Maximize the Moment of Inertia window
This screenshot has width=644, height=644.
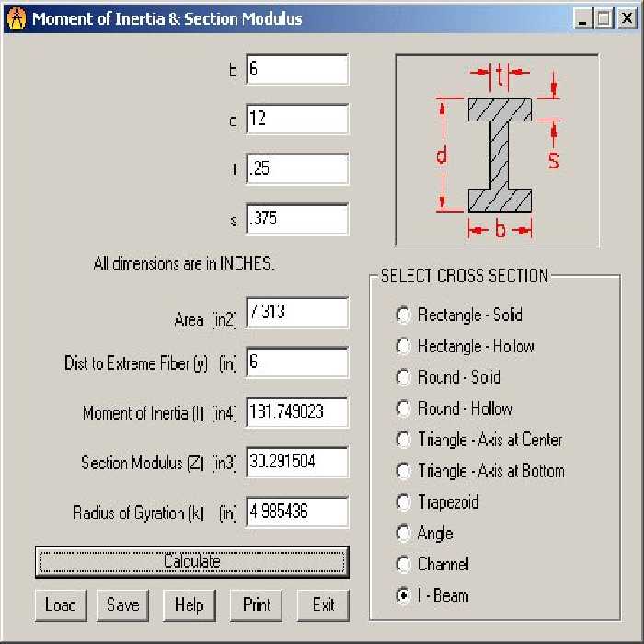click(x=604, y=19)
